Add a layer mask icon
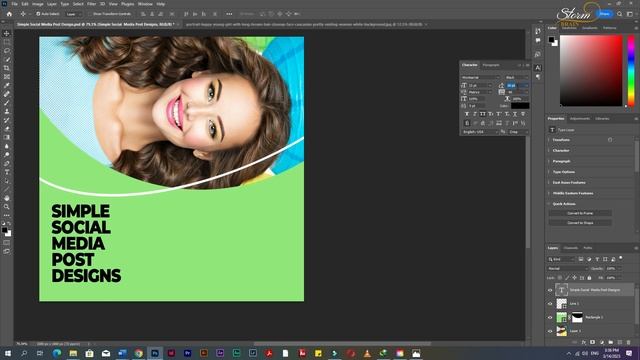The width and height of the screenshot is (640, 360). coord(593,342)
